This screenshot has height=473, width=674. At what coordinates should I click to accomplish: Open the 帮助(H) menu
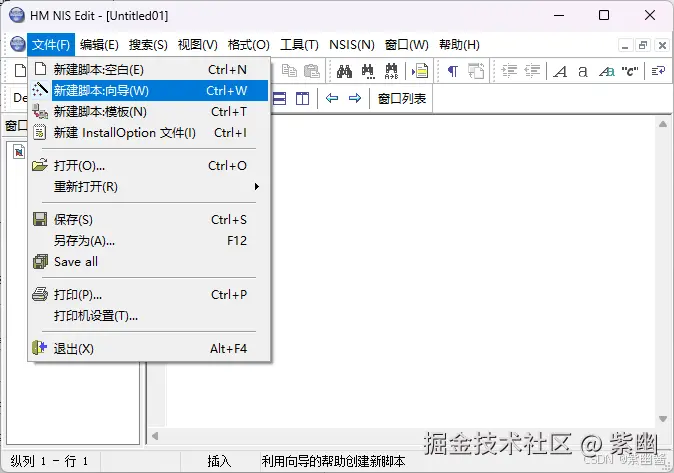point(459,45)
